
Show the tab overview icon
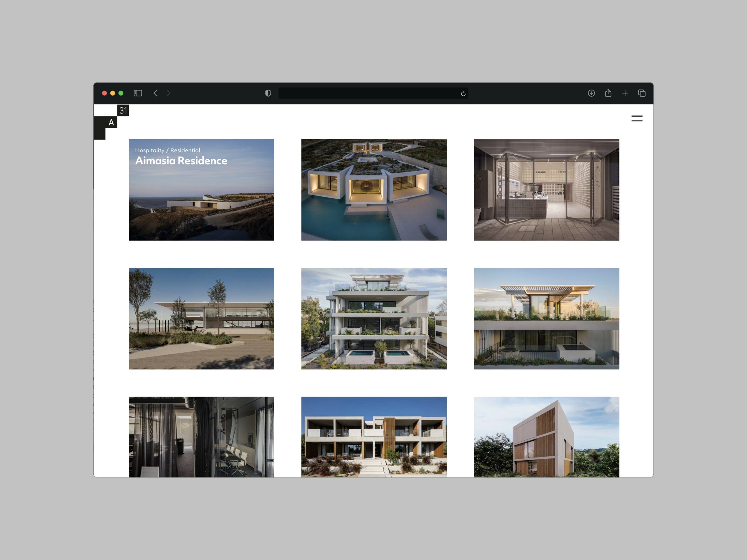click(642, 93)
